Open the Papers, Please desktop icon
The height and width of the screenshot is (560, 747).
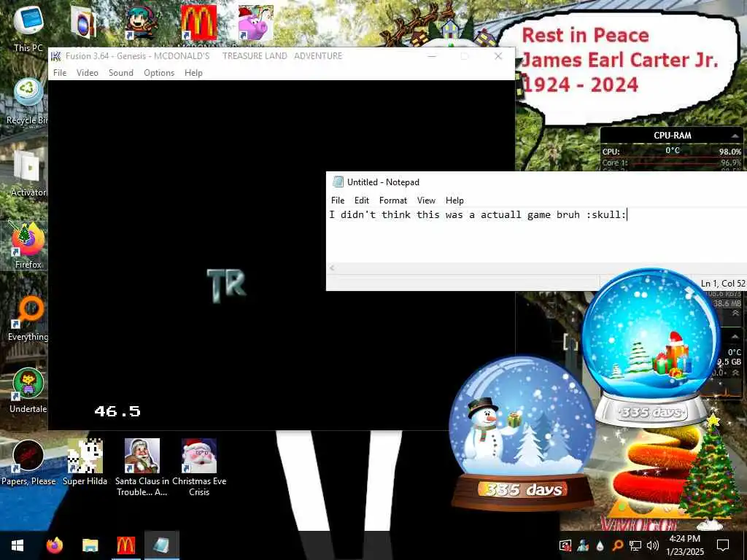tap(28, 462)
